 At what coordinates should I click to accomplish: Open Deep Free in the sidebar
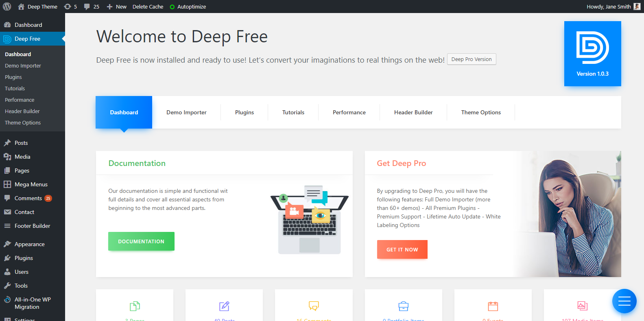(x=33, y=39)
